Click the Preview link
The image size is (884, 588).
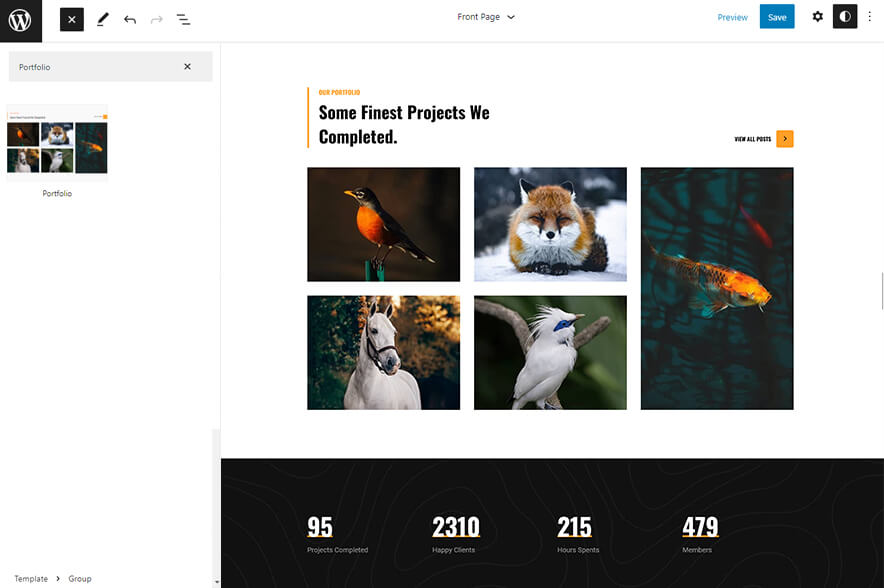733,17
